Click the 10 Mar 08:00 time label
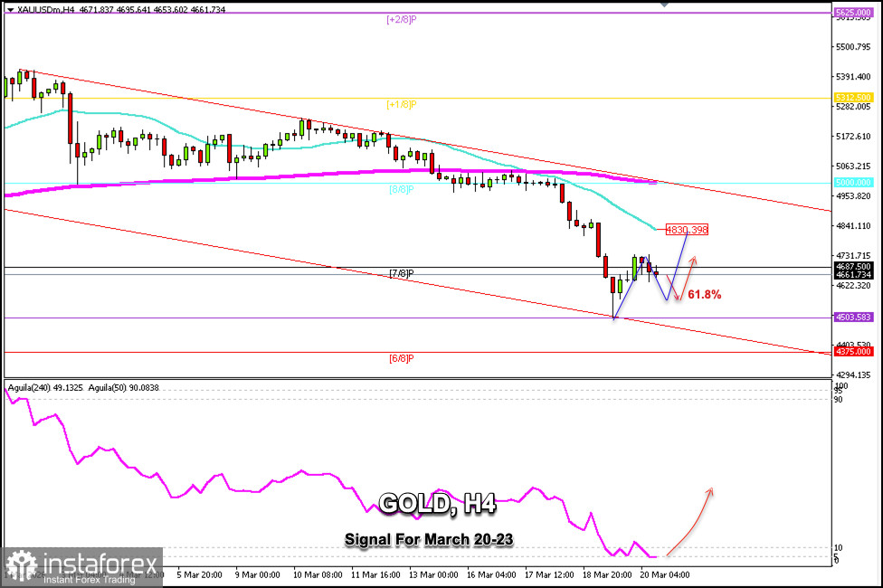Viewport: 883px width, 588px height. (318, 575)
